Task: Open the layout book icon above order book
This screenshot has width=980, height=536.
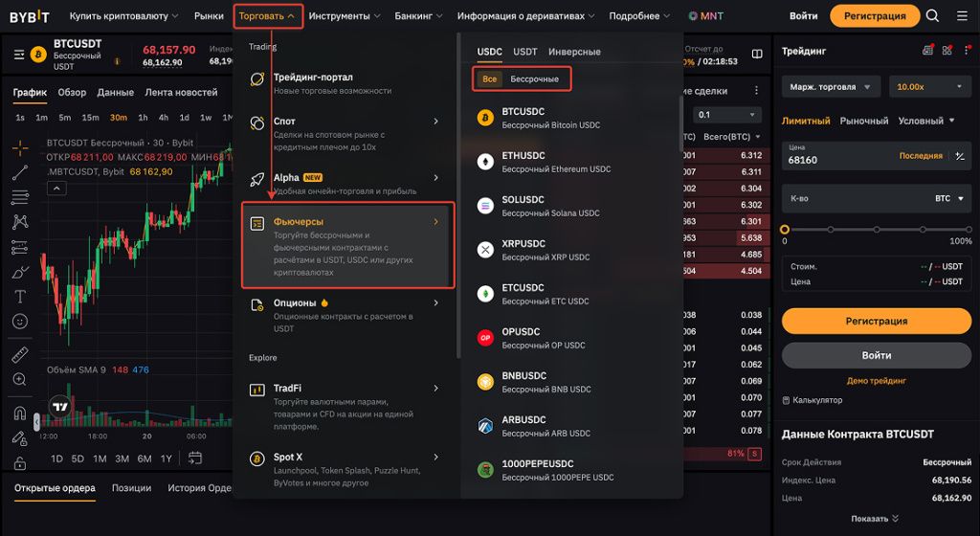Action: (x=757, y=55)
